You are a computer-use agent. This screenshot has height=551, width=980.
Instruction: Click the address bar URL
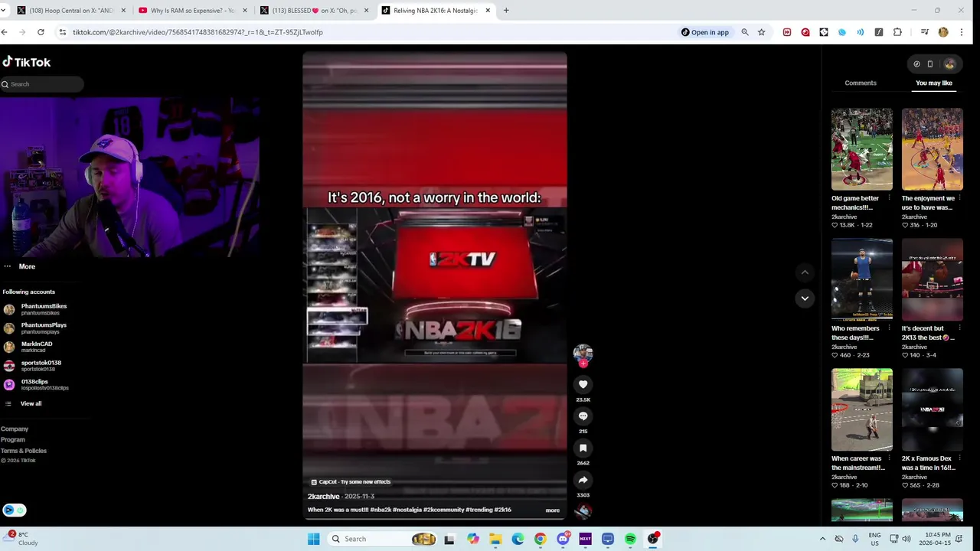coord(198,32)
